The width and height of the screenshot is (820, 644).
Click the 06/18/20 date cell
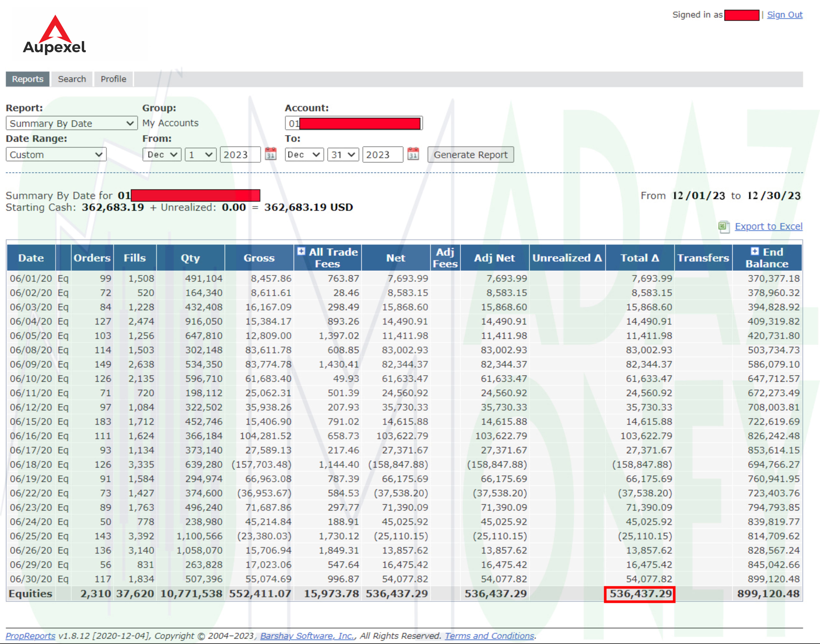[31, 464]
